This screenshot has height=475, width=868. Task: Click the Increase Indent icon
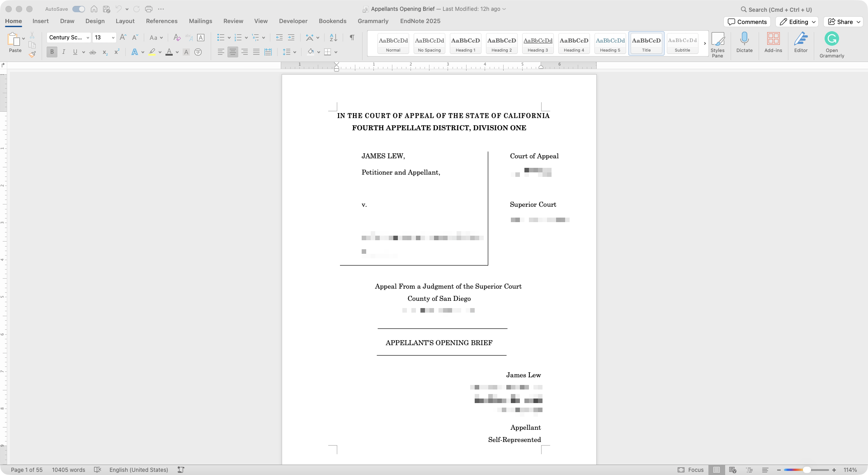(291, 38)
